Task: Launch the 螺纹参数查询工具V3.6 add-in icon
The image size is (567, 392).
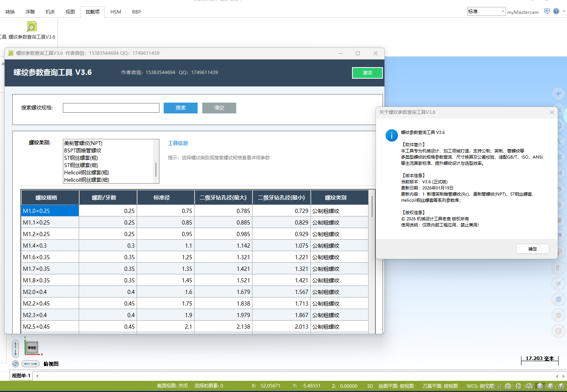Action: (x=32, y=27)
